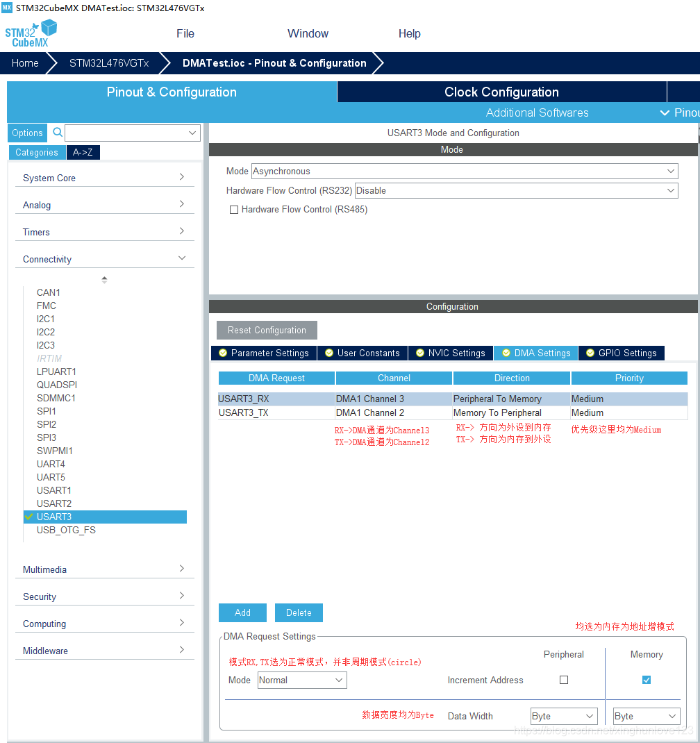Image resolution: width=700 pixels, height=743 pixels.
Task: Open Peripheral Data Width dropdown
Action: tap(563, 716)
